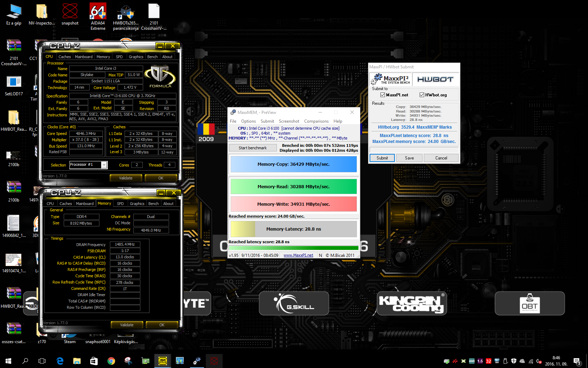588x368 pixels.
Task: Open MaxxMEM Screenshot menu
Action: click(x=289, y=121)
